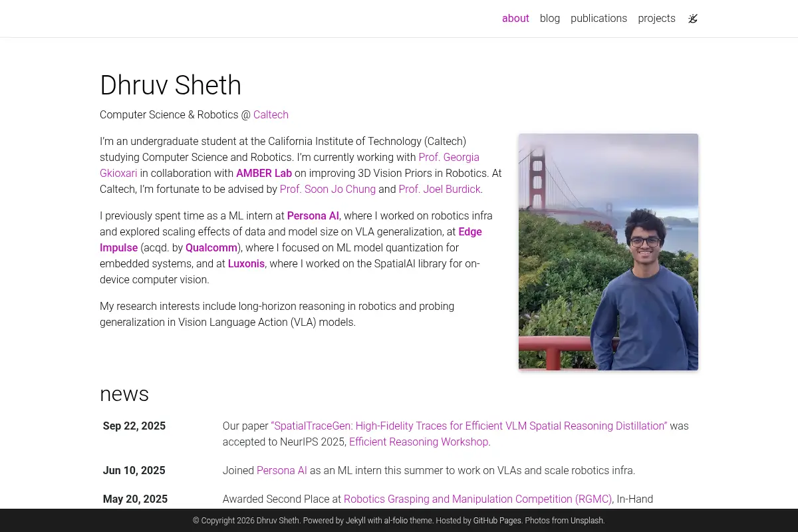Toggle the dark mode icon
The width and height of the screenshot is (798, 532).
693,19
